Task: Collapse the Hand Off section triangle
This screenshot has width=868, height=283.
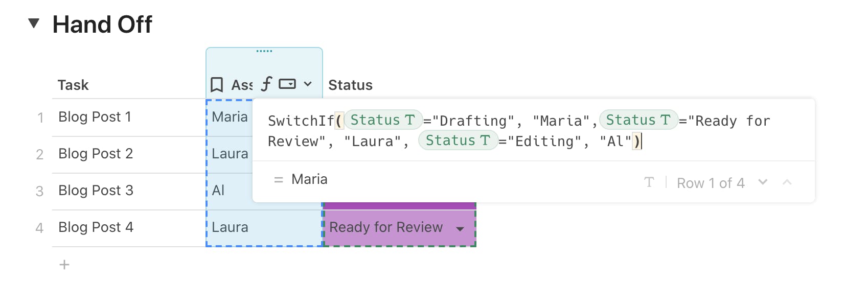Action: pos(34,23)
